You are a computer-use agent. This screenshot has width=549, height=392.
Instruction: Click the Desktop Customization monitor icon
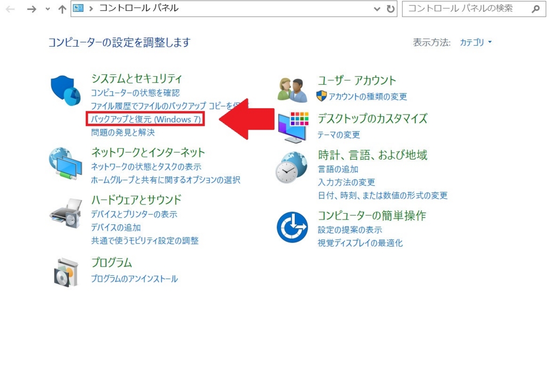coord(293,127)
